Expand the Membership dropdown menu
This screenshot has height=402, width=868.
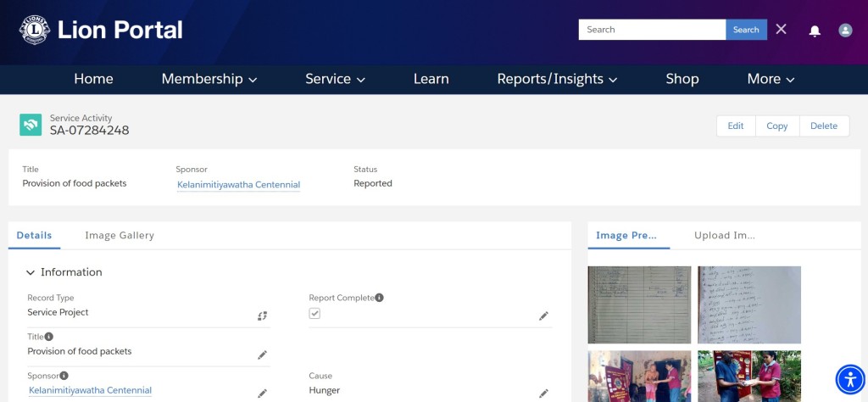click(x=209, y=79)
